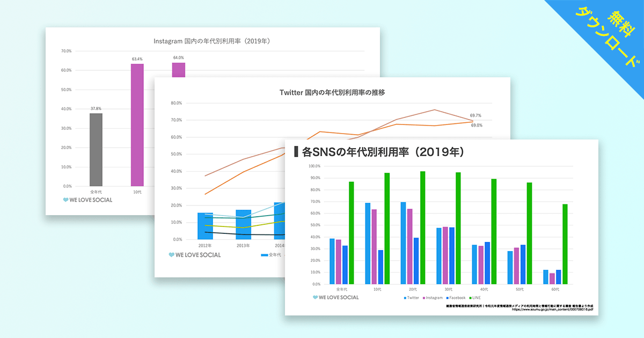This screenshot has height=338, width=644.
Task: Select the Instagram legend color swatch
Action: point(424,297)
